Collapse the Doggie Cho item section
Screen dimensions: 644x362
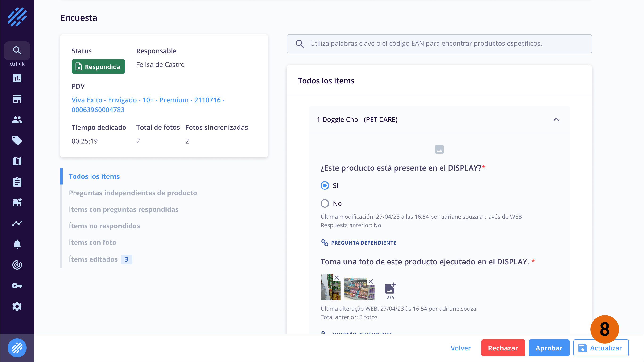(x=556, y=119)
